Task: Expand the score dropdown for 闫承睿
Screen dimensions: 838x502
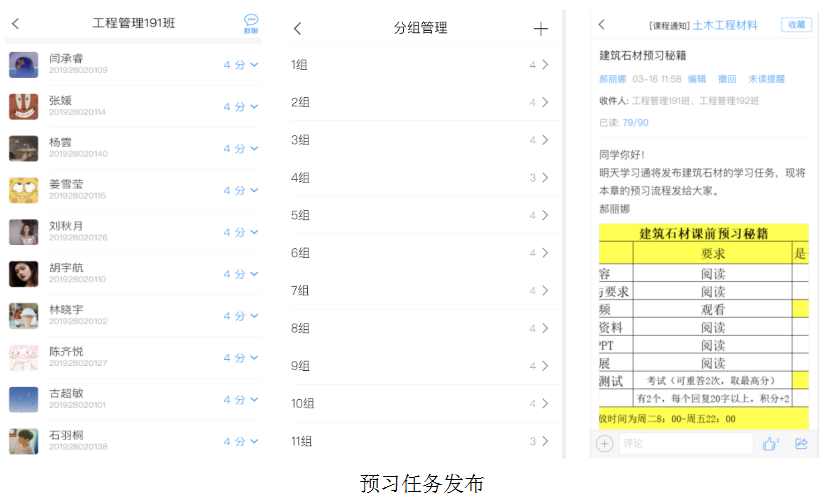Action: (x=241, y=65)
